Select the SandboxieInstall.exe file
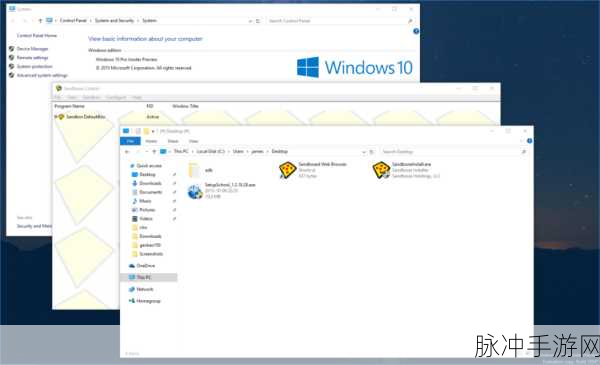This screenshot has height=365, width=600. click(x=407, y=170)
